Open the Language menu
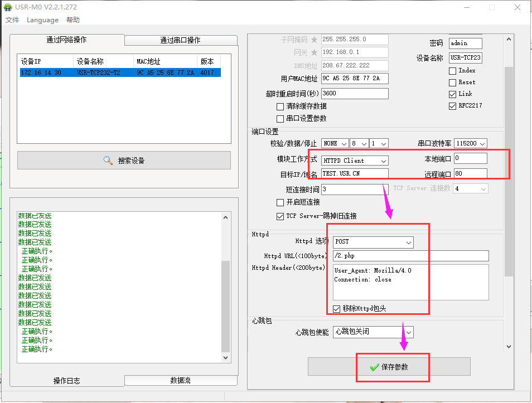This screenshot has width=532, height=403. pyautogui.click(x=42, y=20)
